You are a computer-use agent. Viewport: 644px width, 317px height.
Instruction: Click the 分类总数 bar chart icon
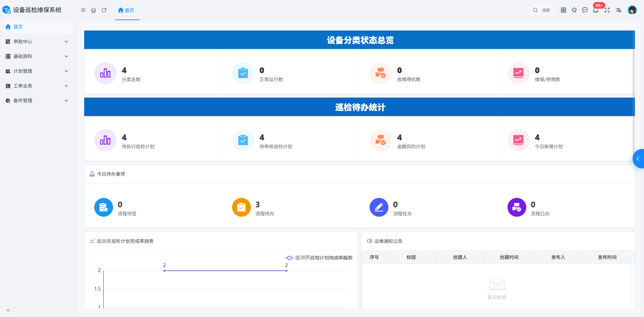click(x=105, y=73)
